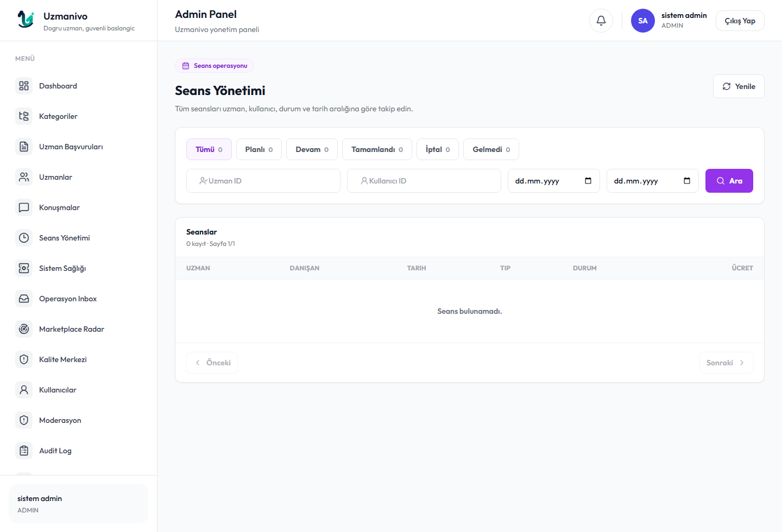
Task: Show Gelmedi sessions tab
Action: [491, 149]
